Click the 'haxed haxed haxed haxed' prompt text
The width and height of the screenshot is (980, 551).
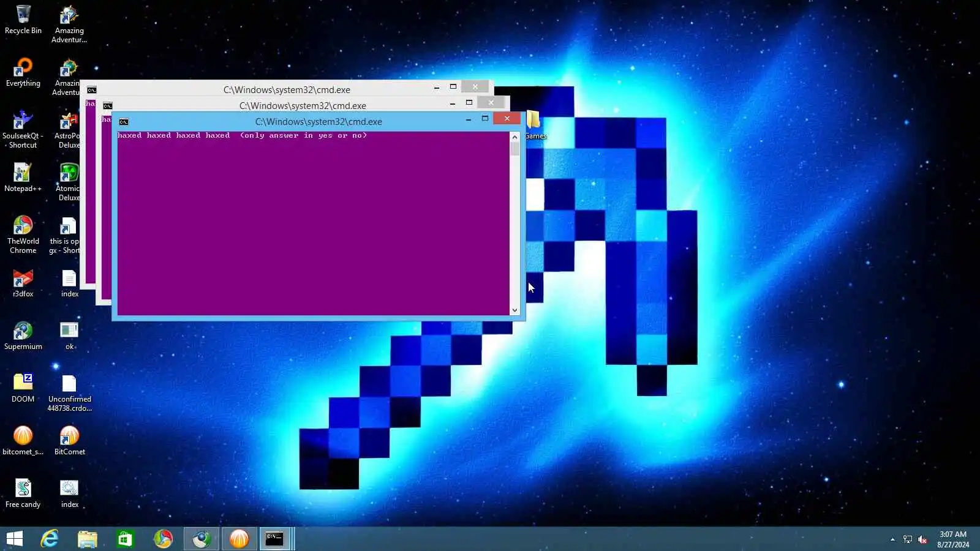click(x=173, y=135)
